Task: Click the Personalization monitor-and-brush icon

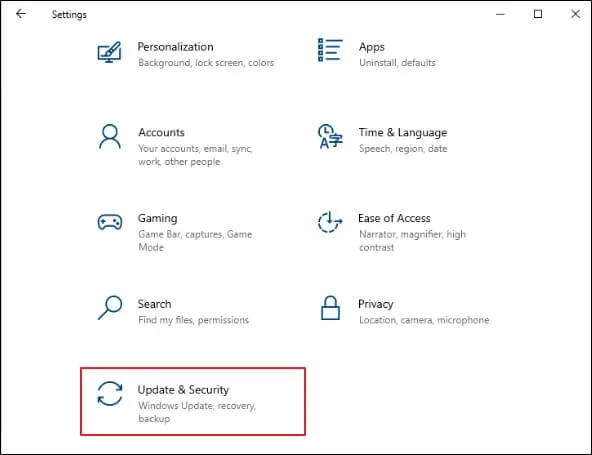Action: (x=109, y=52)
